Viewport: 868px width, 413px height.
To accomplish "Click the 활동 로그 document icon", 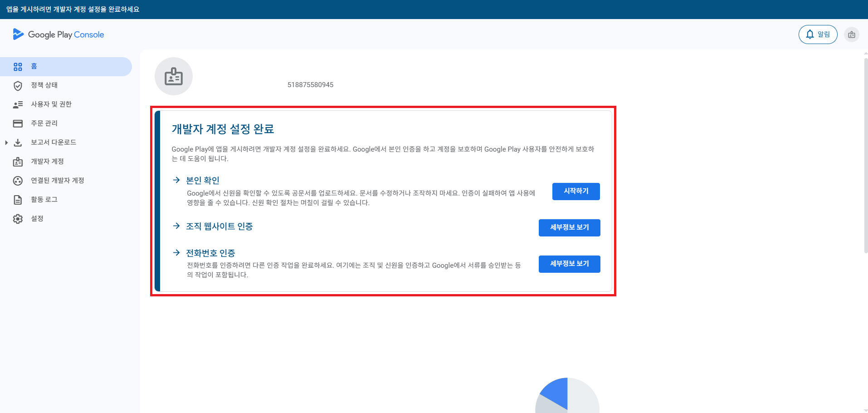I will pyautogui.click(x=18, y=200).
